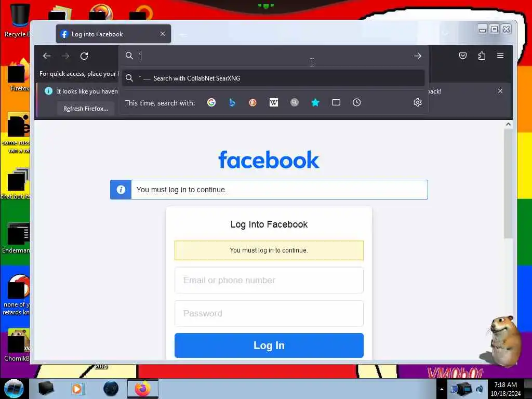Search in open Tabs icon

point(336,102)
